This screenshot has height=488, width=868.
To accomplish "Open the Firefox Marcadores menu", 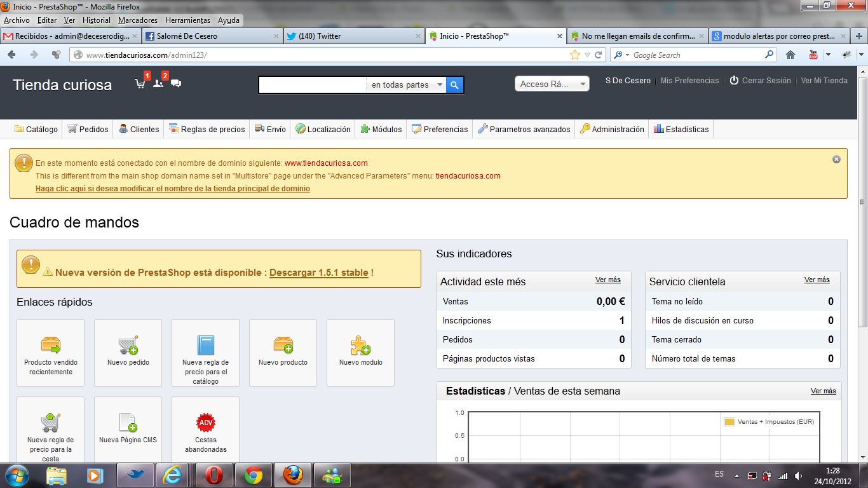I will 138,20.
